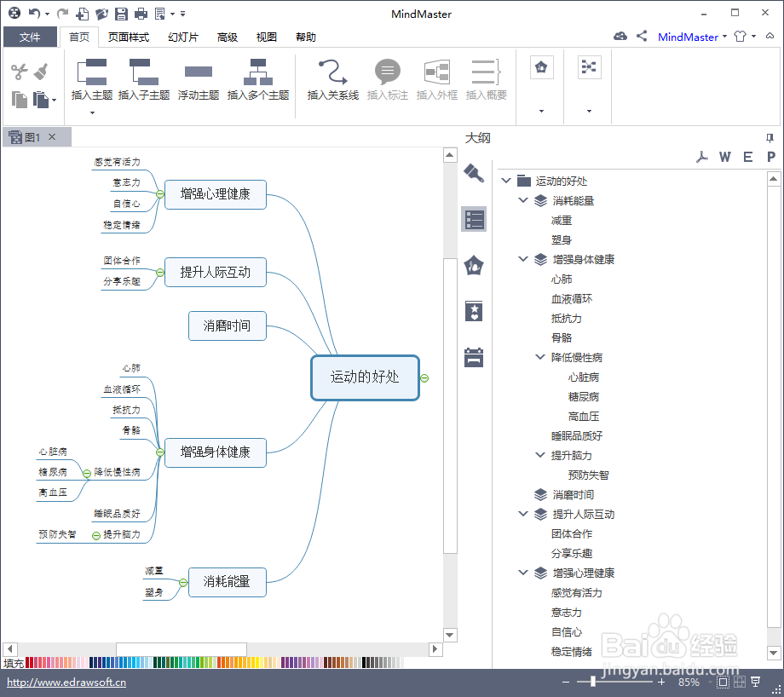This screenshot has height=697, width=784.
Task: Select the 消磨时间 node on canvas
Action: click(227, 326)
